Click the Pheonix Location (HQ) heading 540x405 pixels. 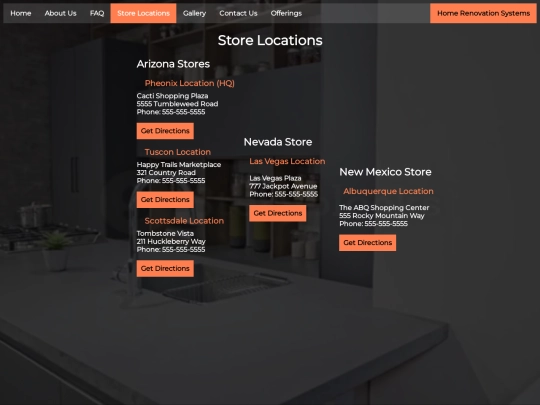(189, 83)
